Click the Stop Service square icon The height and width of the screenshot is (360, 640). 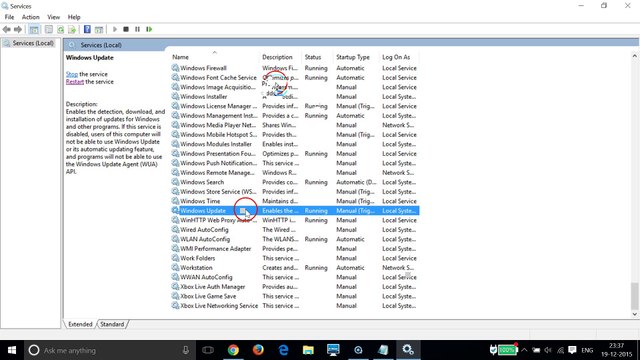pyautogui.click(x=126, y=29)
